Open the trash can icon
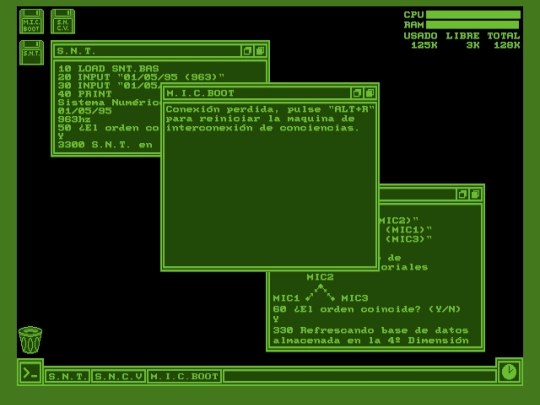This screenshot has width=540, height=405. pyautogui.click(x=30, y=340)
